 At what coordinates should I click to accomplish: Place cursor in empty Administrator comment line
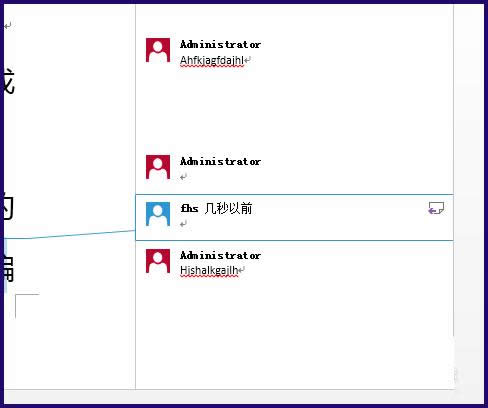click(x=183, y=177)
